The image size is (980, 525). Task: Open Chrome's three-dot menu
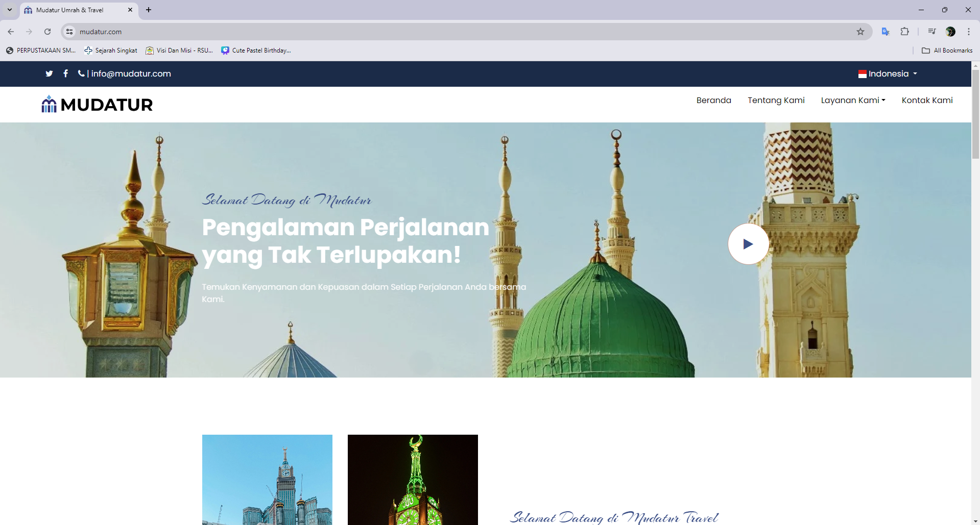[968, 32]
